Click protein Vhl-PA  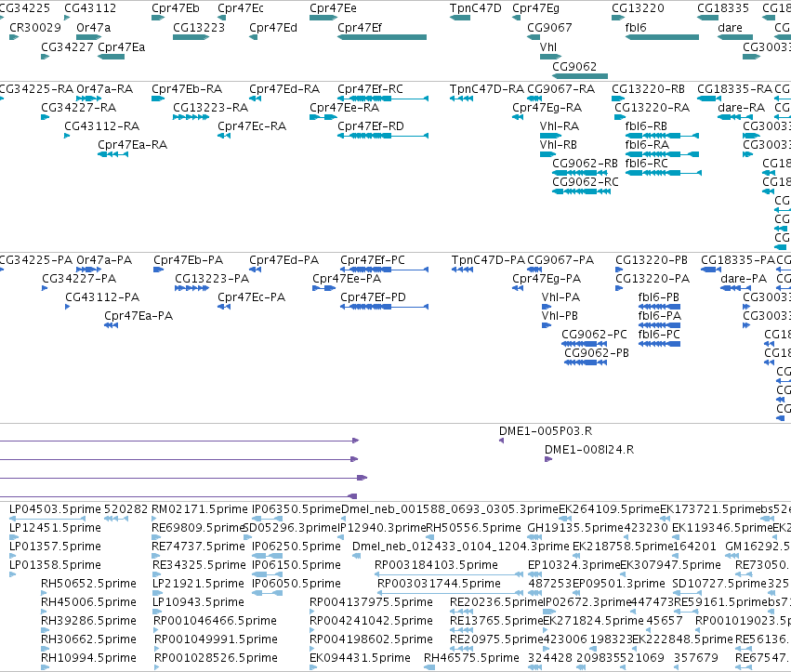point(561,297)
